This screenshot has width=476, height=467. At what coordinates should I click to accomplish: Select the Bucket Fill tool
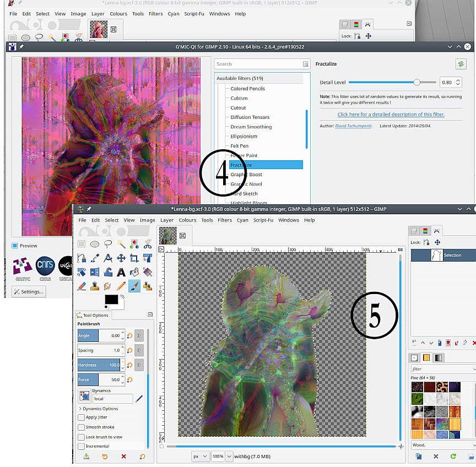[x=134, y=272]
